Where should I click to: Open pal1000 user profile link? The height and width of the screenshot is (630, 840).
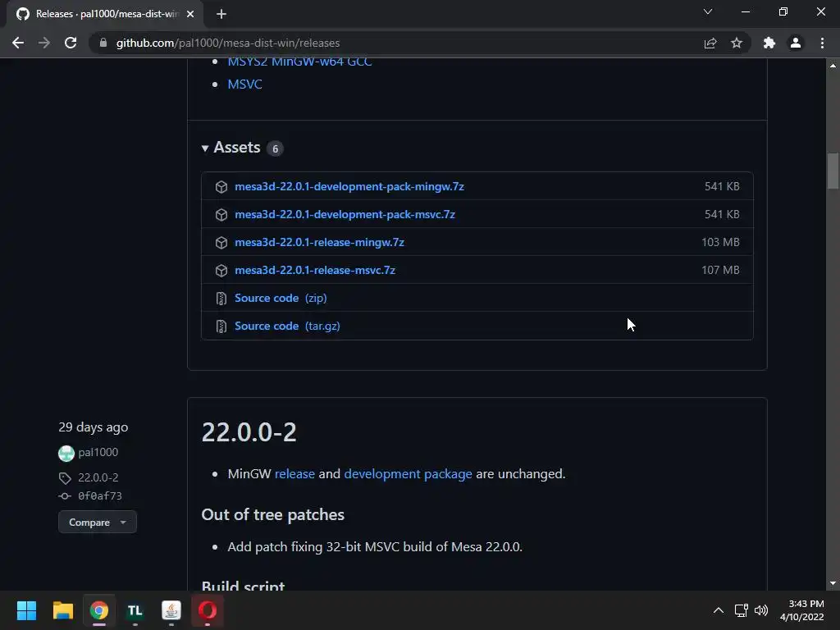tap(98, 452)
